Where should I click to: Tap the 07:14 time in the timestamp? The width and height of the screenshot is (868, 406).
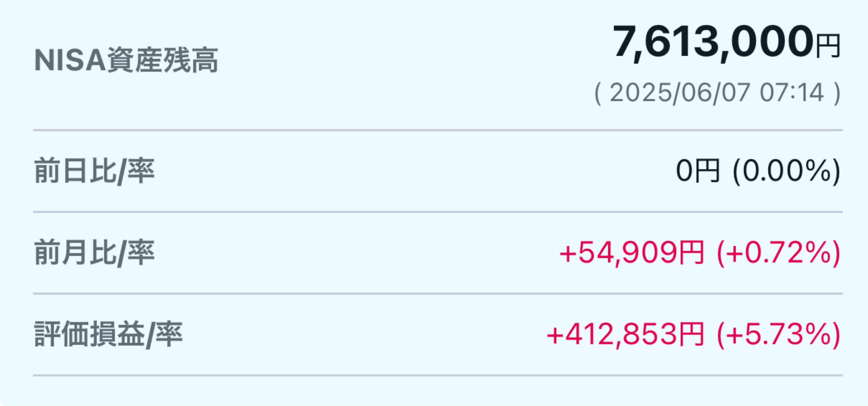[x=792, y=93]
